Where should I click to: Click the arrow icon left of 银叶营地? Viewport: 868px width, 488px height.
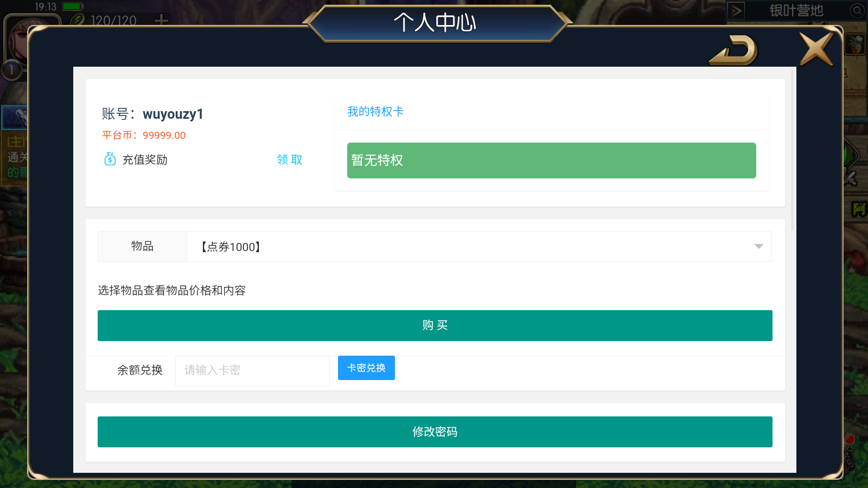(736, 10)
